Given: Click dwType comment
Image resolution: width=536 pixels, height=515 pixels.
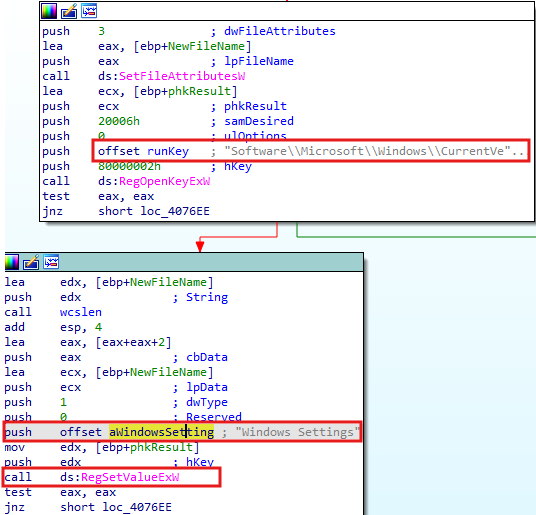Looking at the screenshot, I should coord(207,402).
